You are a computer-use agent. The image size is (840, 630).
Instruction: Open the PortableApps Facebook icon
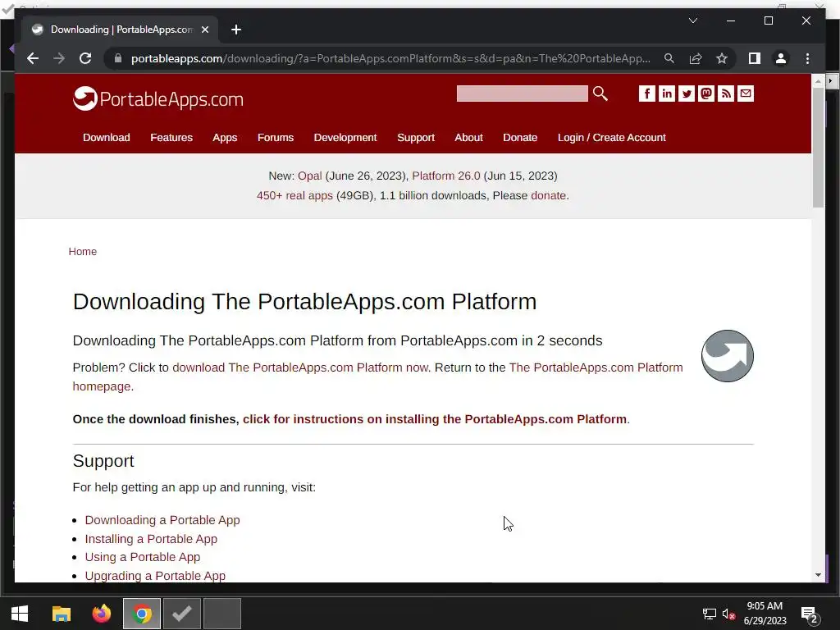click(646, 94)
